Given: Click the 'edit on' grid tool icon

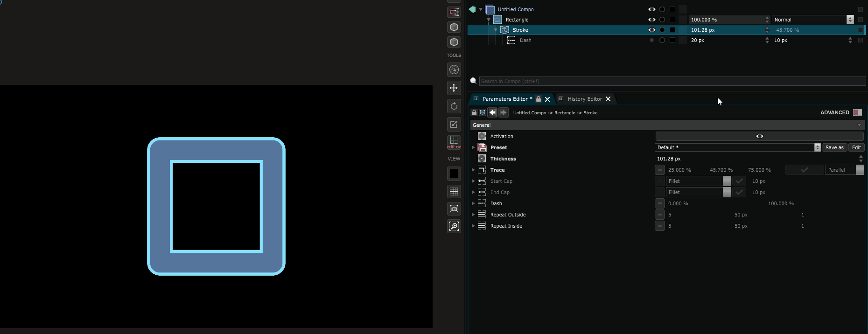Looking at the screenshot, I should pos(454,142).
